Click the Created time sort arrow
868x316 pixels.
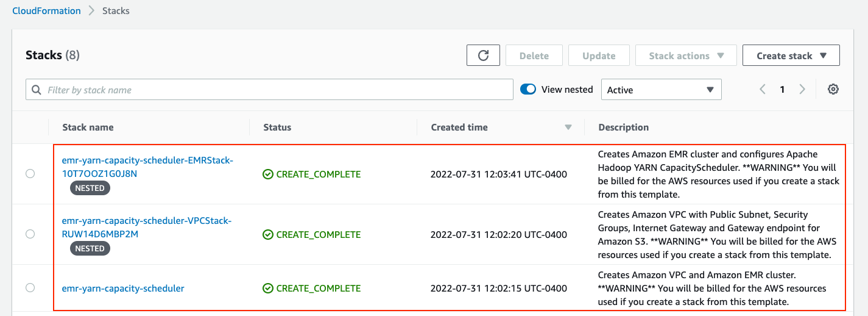click(x=568, y=127)
